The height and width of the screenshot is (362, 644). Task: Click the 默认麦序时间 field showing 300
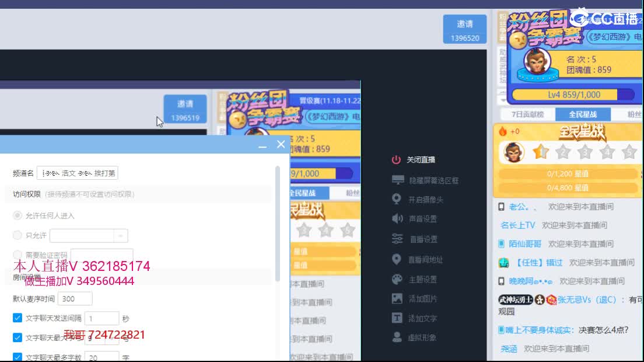(75, 299)
